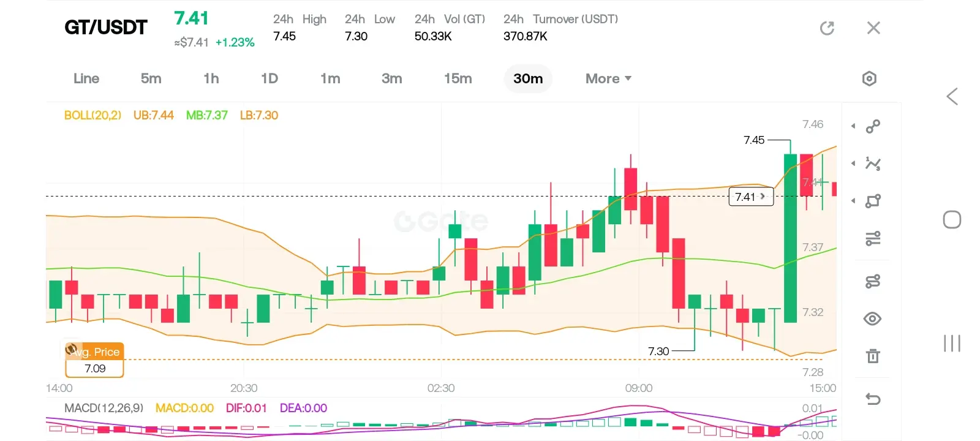Click the 7.45 high marker on chart

[754, 140]
